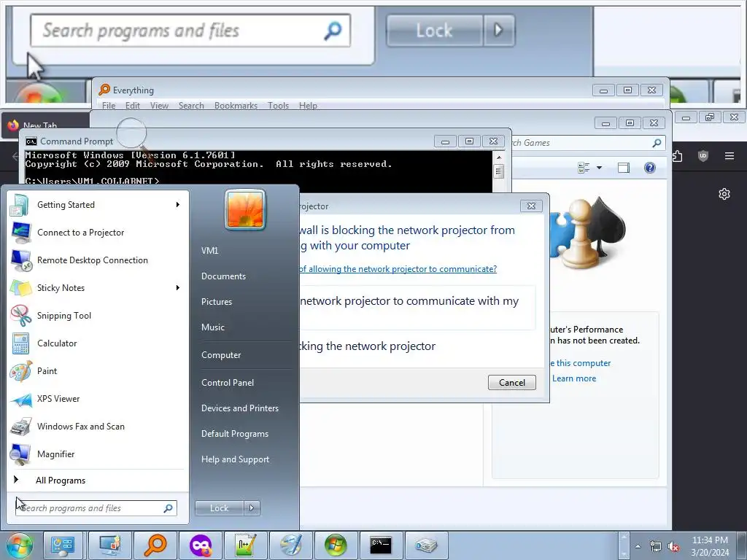Focus the Search programs and files box

[x=96, y=508]
